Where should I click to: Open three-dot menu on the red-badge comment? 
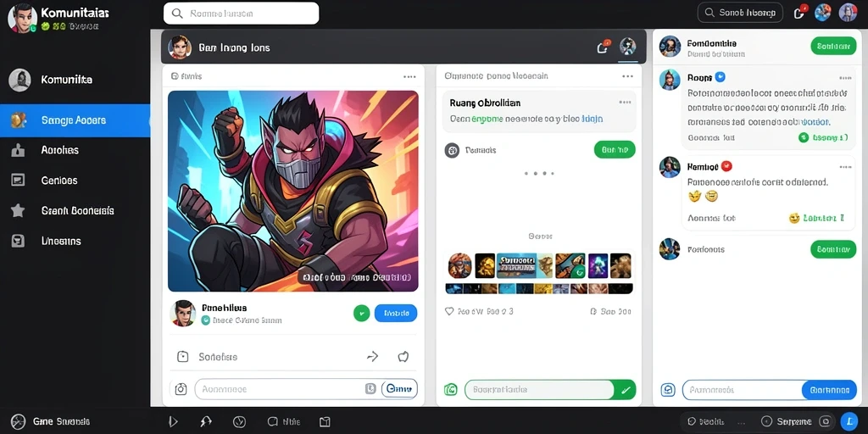(845, 167)
